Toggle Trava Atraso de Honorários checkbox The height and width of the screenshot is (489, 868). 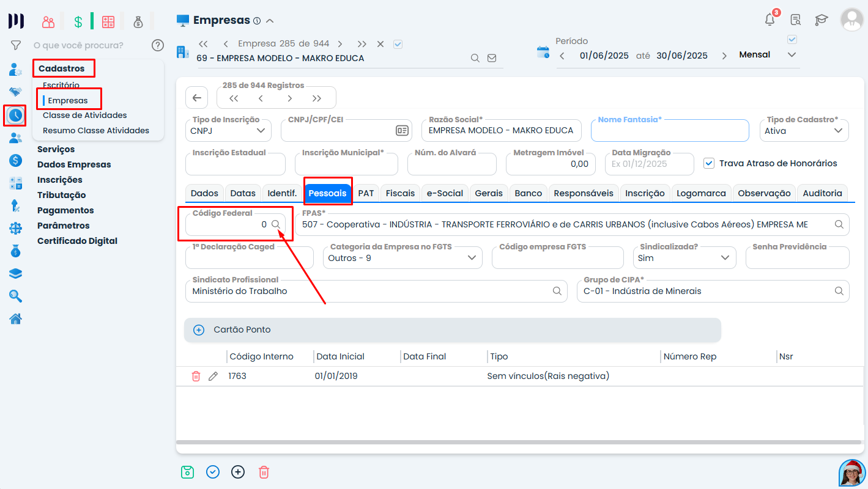[709, 163]
